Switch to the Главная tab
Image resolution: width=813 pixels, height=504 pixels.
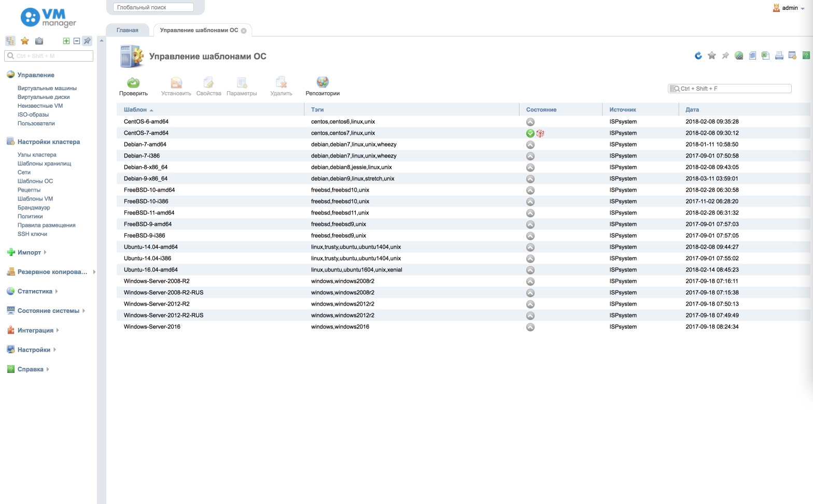point(128,30)
